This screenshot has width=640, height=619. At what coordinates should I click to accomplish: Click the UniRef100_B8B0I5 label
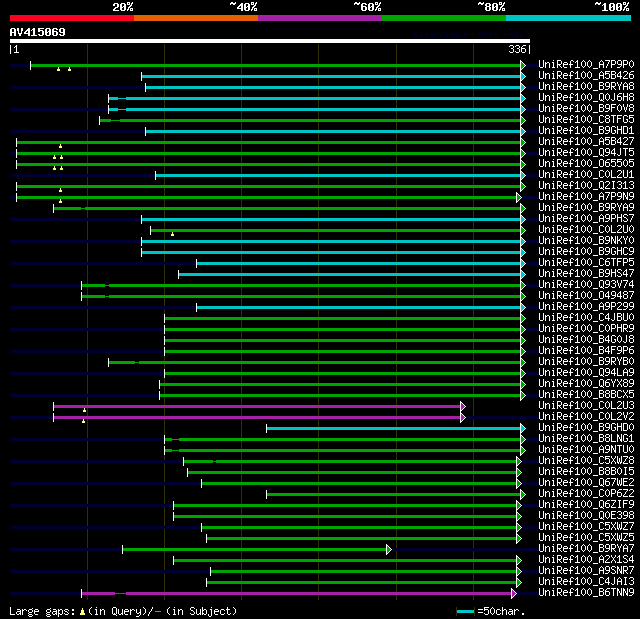tap(586, 472)
